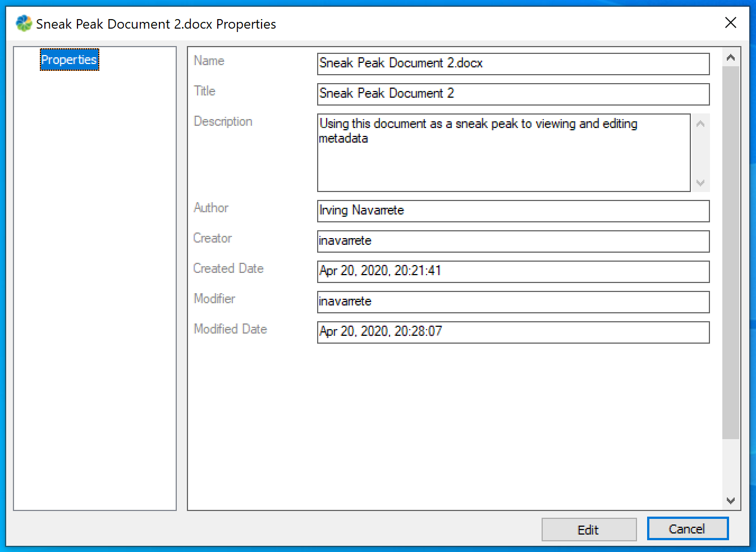The height and width of the screenshot is (552, 756).
Task: Click the main panel scroll down arrow
Action: 730,500
